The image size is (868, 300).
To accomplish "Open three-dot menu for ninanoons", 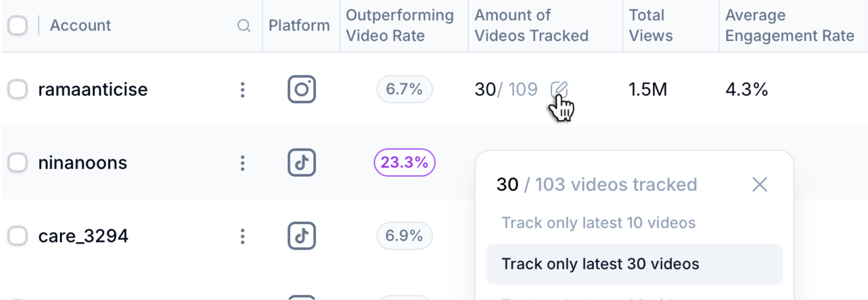I will [x=243, y=163].
